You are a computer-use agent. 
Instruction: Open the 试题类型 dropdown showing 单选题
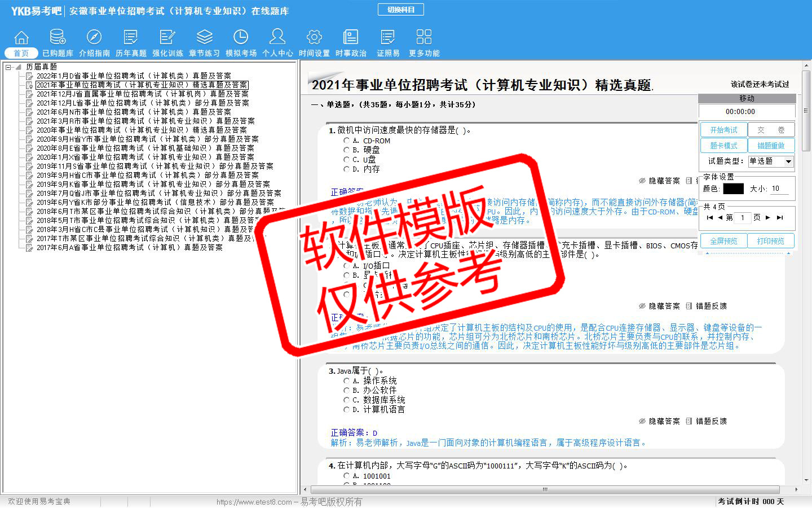tap(788, 161)
